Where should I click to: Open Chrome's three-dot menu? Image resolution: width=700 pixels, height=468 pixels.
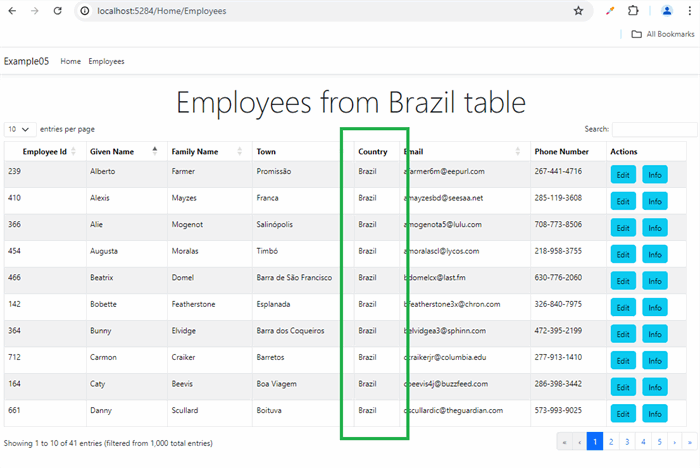click(x=690, y=11)
